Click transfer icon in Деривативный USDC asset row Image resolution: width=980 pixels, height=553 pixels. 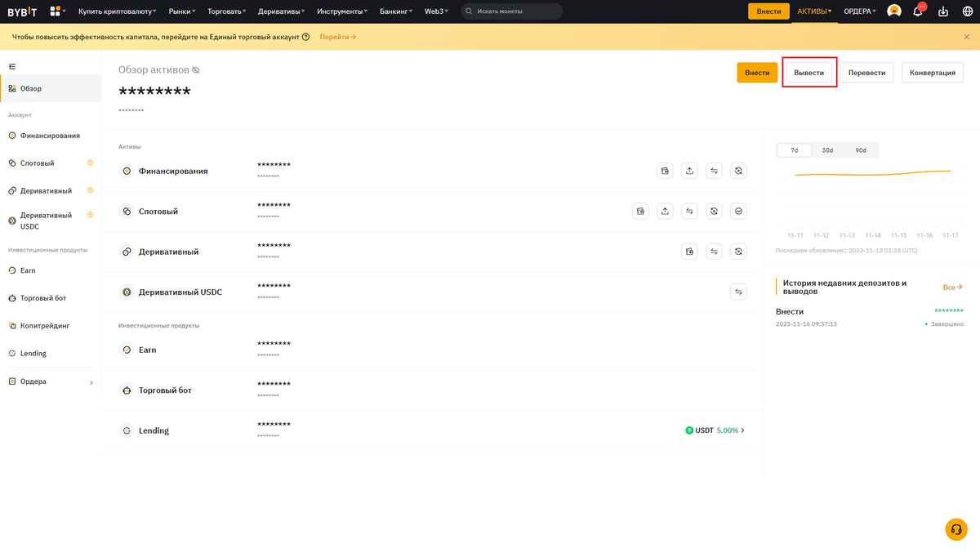pyautogui.click(x=738, y=292)
